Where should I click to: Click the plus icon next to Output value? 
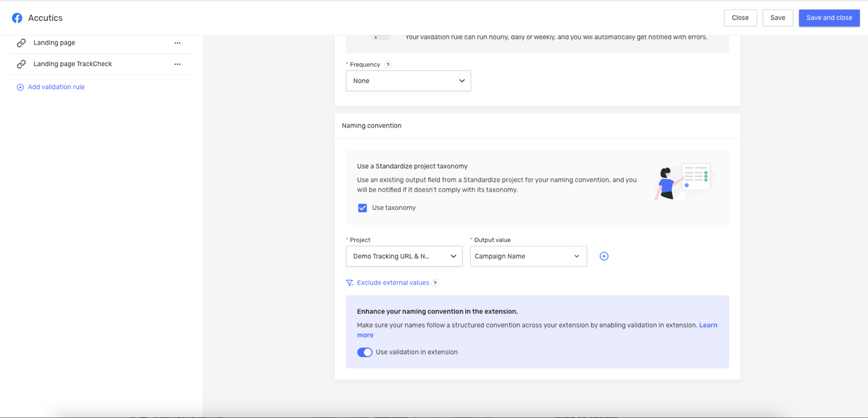(x=604, y=256)
